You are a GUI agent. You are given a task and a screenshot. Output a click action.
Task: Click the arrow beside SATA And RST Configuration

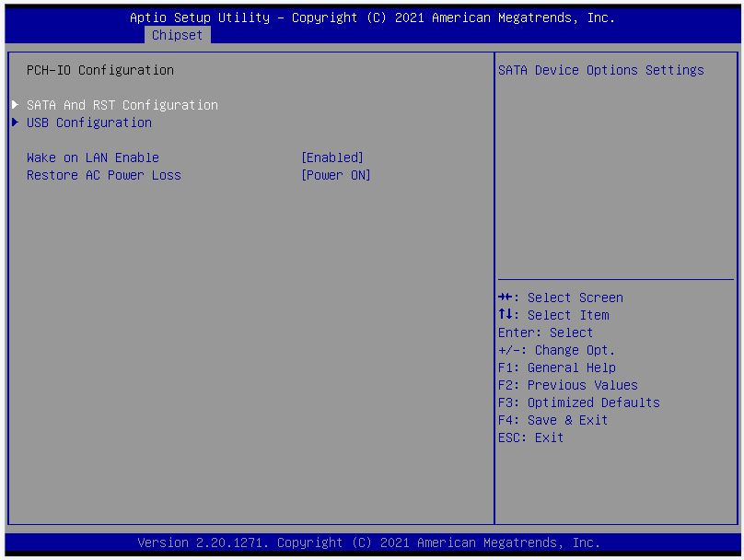[15, 105]
